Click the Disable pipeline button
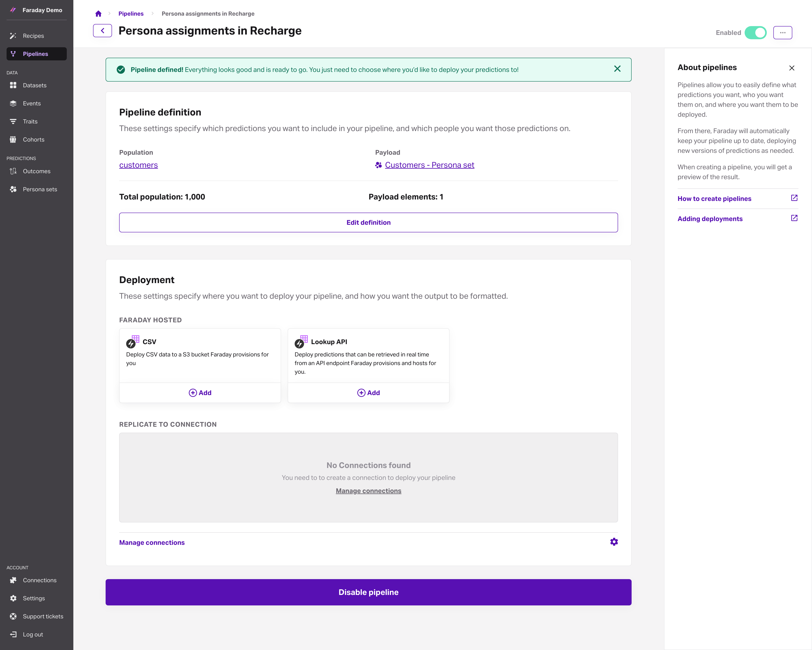Viewport: 812px width, 650px height. pos(368,592)
